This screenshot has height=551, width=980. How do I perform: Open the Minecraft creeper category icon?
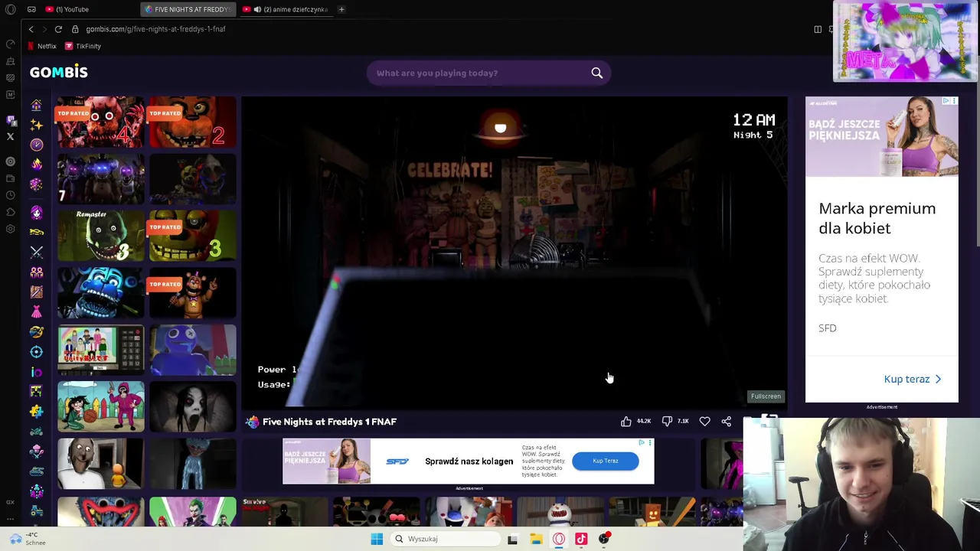(36, 391)
